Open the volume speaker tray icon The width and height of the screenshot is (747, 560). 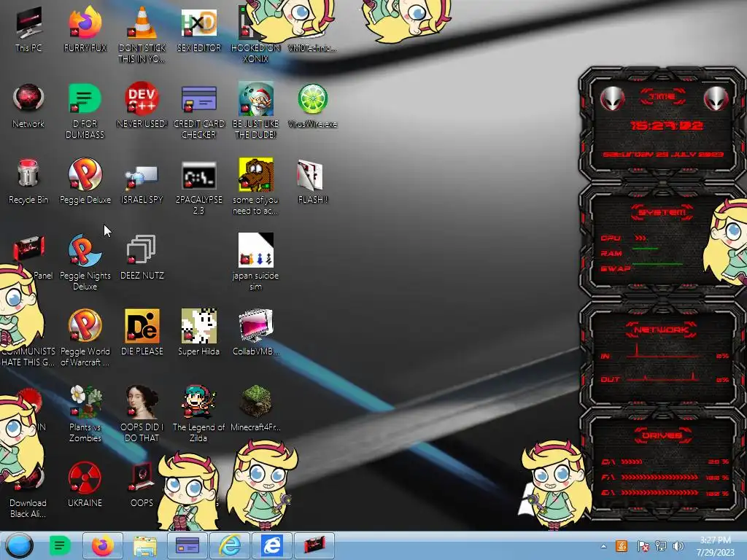tap(678, 545)
